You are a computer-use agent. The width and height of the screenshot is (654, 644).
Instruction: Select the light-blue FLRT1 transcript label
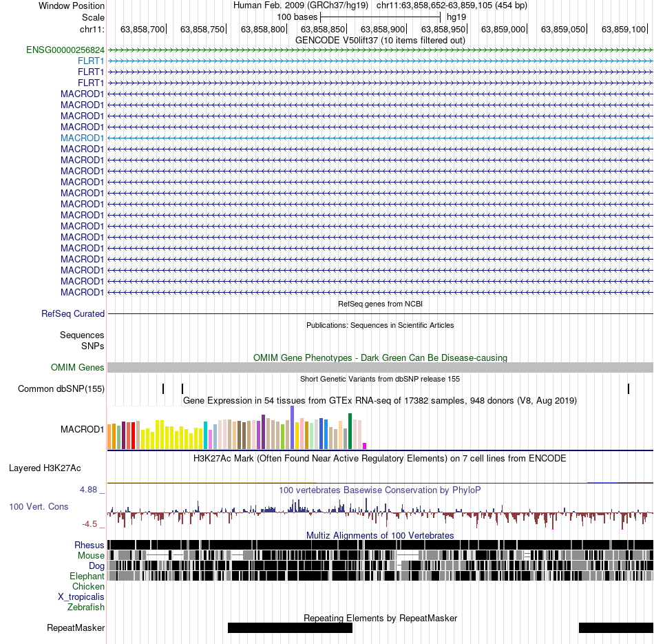pyautogui.click(x=91, y=61)
